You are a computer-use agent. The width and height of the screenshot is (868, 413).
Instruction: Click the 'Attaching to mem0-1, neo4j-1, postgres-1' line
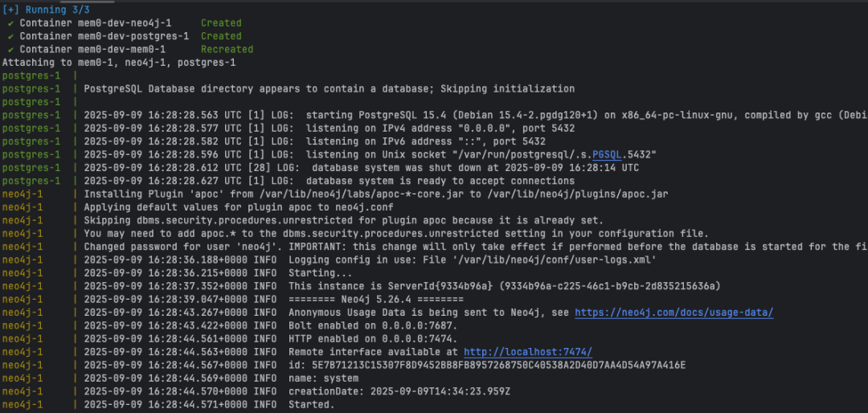pos(119,63)
